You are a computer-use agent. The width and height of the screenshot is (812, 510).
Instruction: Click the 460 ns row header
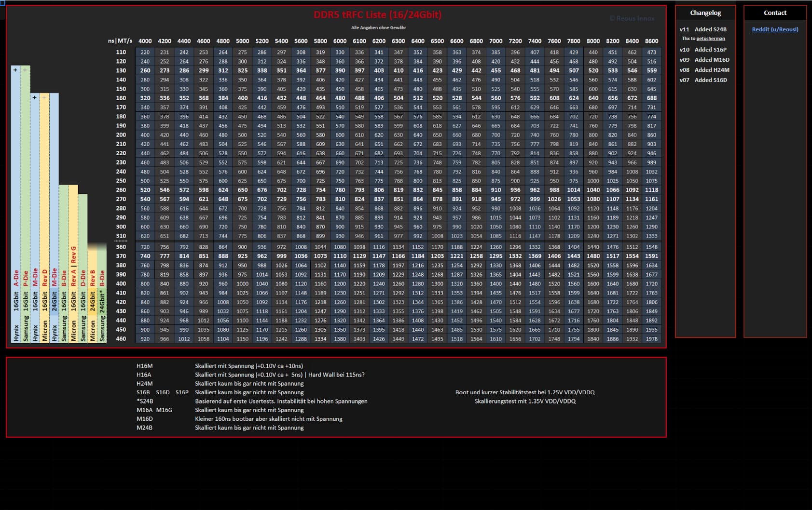(x=121, y=339)
